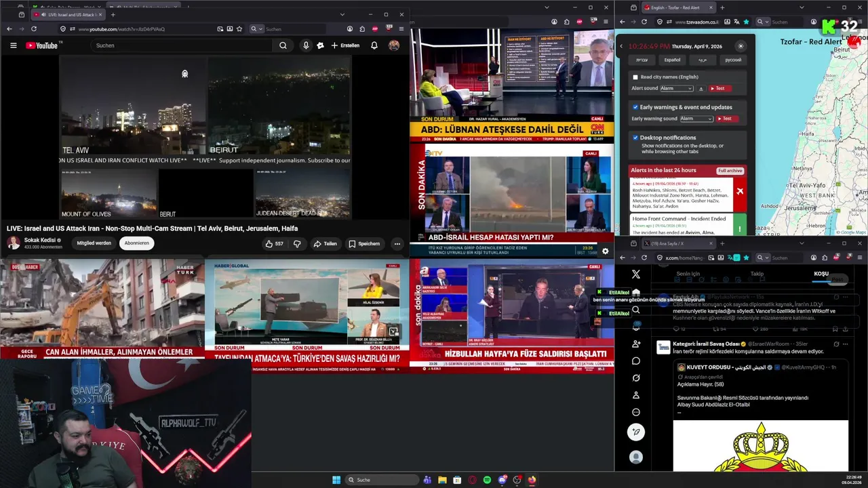Switch to Takip timeline tab
This screenshot has width=868, height=488.
[757, 274]
